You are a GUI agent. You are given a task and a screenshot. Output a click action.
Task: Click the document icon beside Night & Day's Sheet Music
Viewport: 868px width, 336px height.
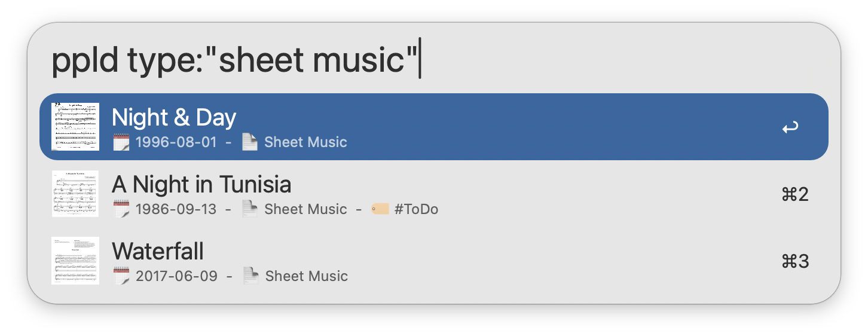click(250, 142)
